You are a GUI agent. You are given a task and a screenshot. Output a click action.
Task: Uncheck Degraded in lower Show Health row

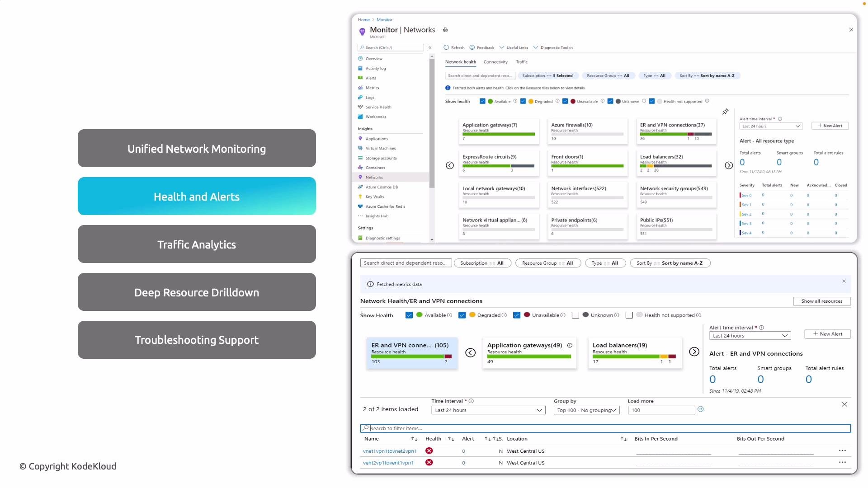(x=462, y=315)
